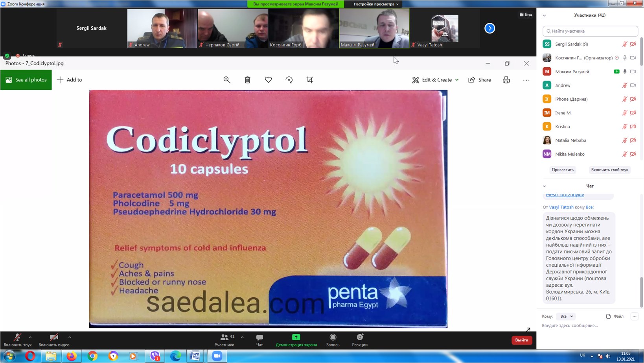Screen dimensions: 644x363
Task: Select Максим Разумей video thumbnail
Action: pos(374,28)
